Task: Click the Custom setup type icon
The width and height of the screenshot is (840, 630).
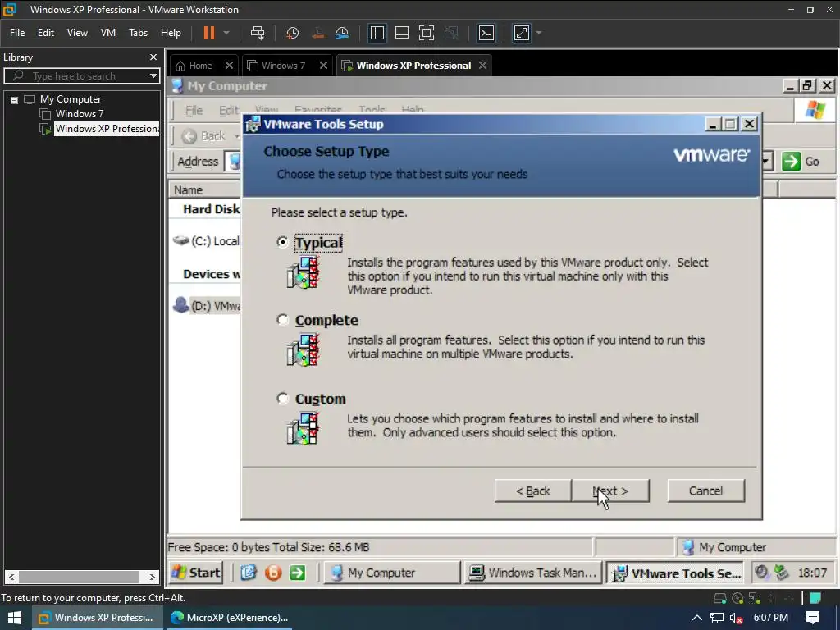Action: [x=304, y=428]
